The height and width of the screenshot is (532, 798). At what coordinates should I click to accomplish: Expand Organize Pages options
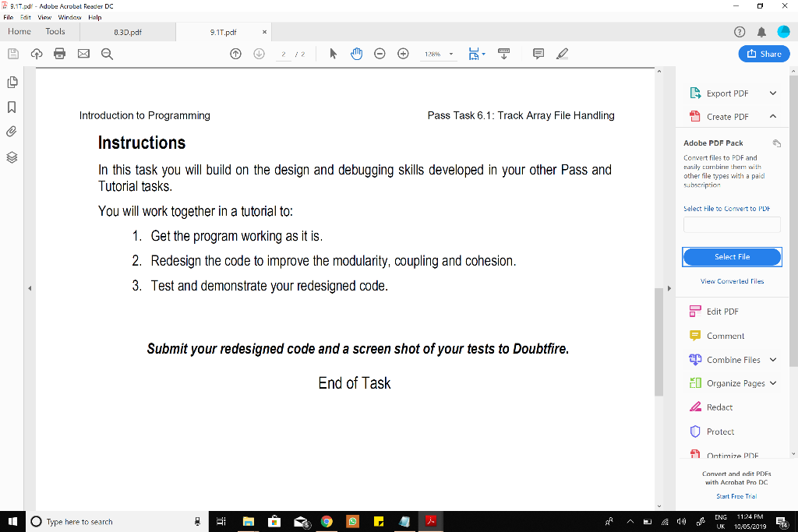(x=773, y=383)
